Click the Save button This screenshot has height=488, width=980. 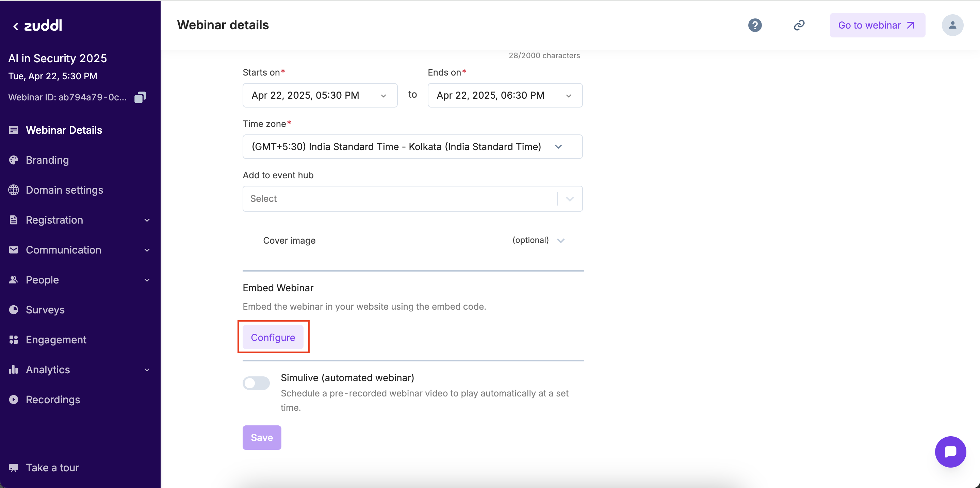tap(262, 437)
